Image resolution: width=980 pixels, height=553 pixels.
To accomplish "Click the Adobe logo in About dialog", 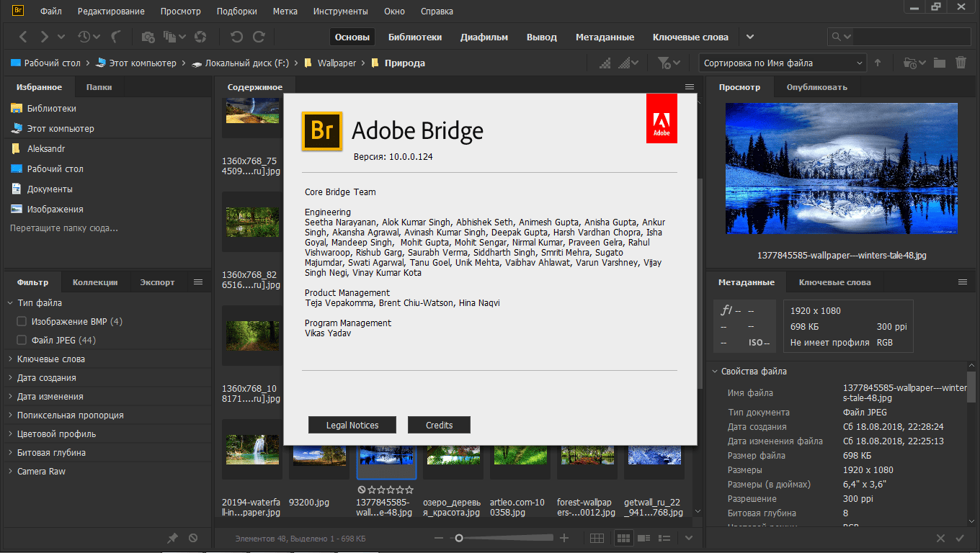I will [661, 118].
